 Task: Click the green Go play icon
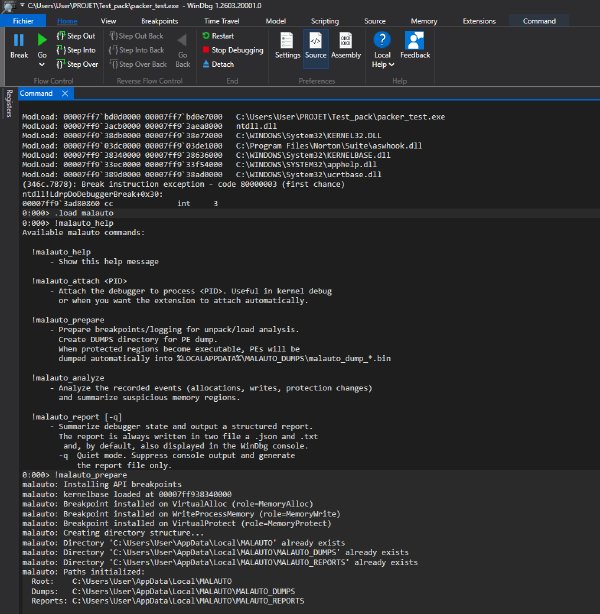click(42, 40)
